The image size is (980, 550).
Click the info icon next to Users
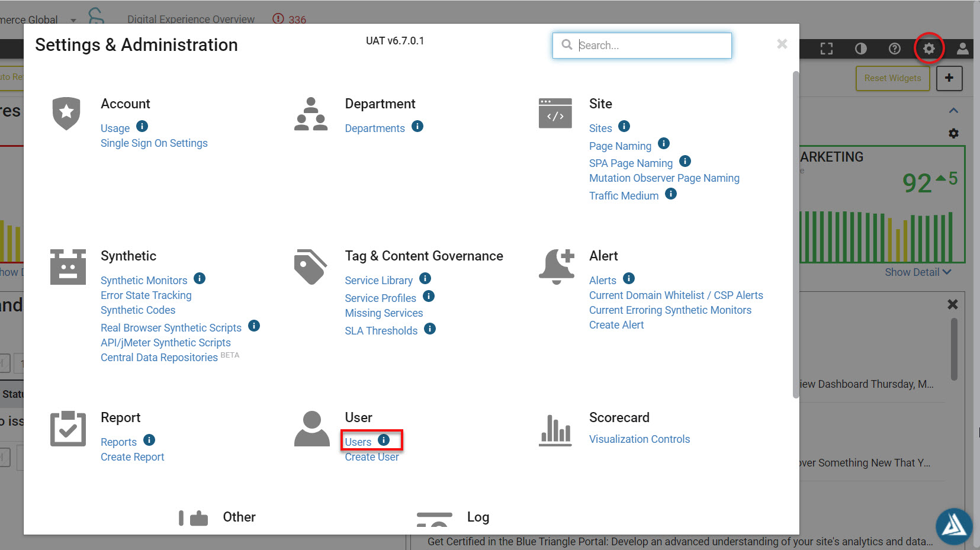[x=384, y=440]
